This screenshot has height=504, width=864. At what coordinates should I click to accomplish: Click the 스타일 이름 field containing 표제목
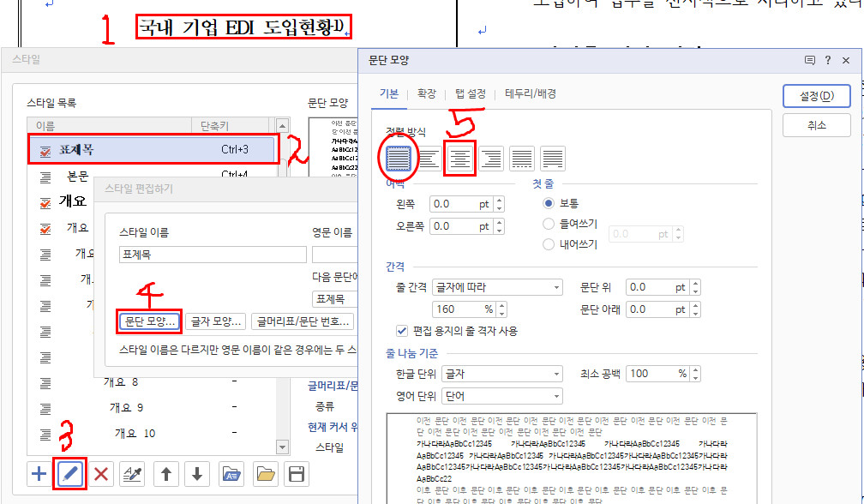click(x=213, y=255)
